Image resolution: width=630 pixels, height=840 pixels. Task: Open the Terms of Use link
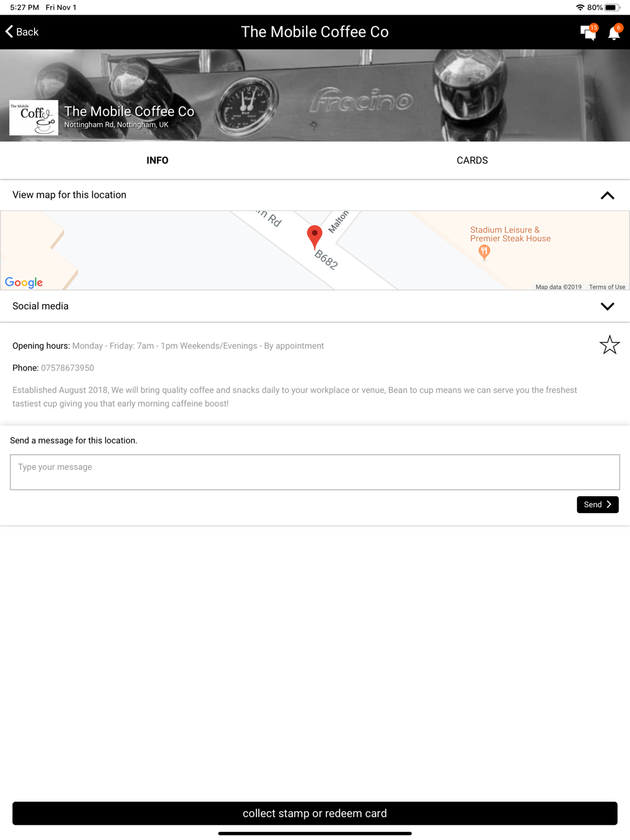607,287
